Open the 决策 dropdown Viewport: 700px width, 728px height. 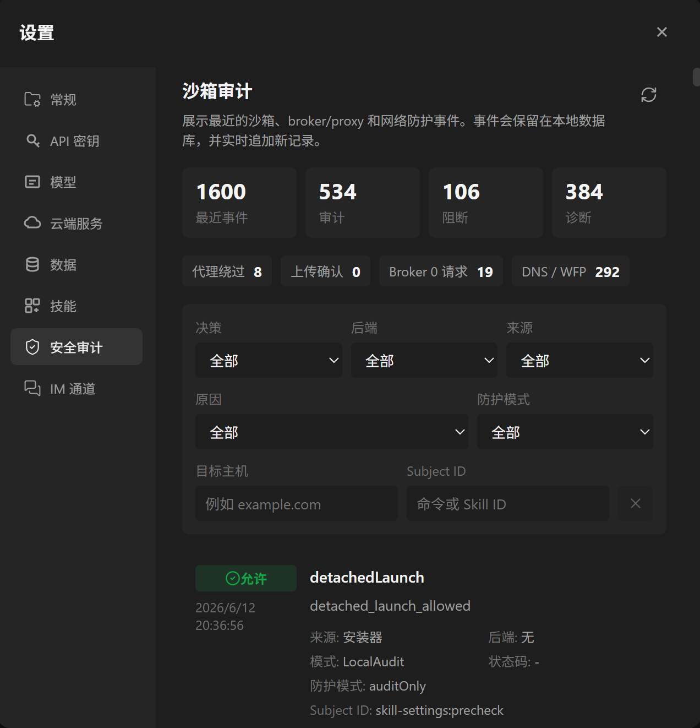click(269, 360)
